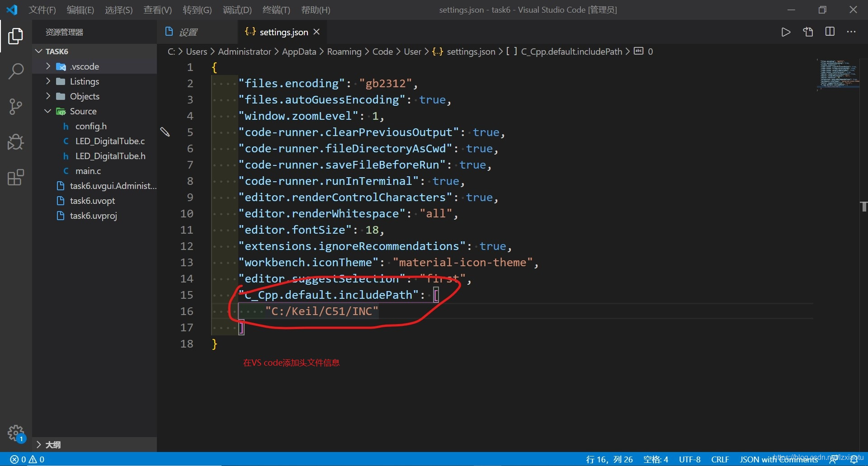
Task: Expand the Listings folder
Action: click(48, 81)
